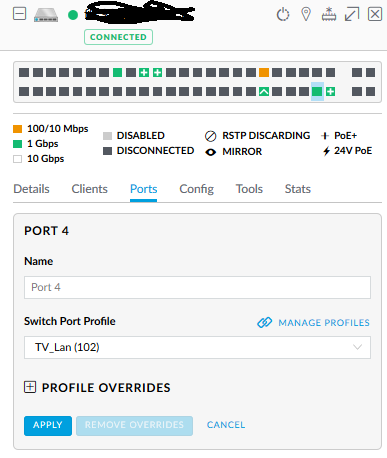Collapse panel with minus box icon
Image resolution: width=387 pixels, height=458 pixels.
(20, 14)
